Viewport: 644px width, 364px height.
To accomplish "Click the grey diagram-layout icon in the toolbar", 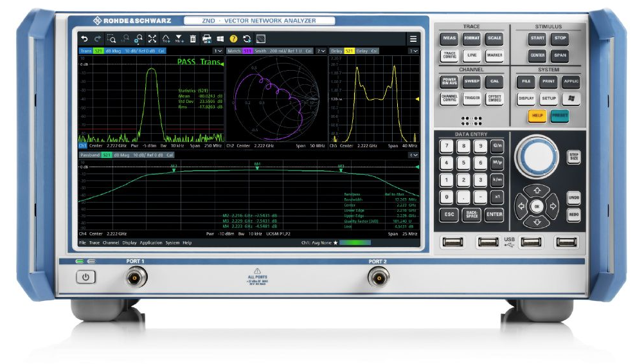I will (x=260, y=39).
